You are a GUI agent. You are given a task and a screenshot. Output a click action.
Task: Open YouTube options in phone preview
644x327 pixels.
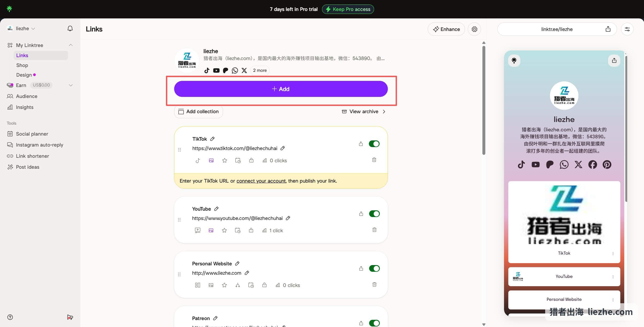pyautogui.click(x=613, y=277)
